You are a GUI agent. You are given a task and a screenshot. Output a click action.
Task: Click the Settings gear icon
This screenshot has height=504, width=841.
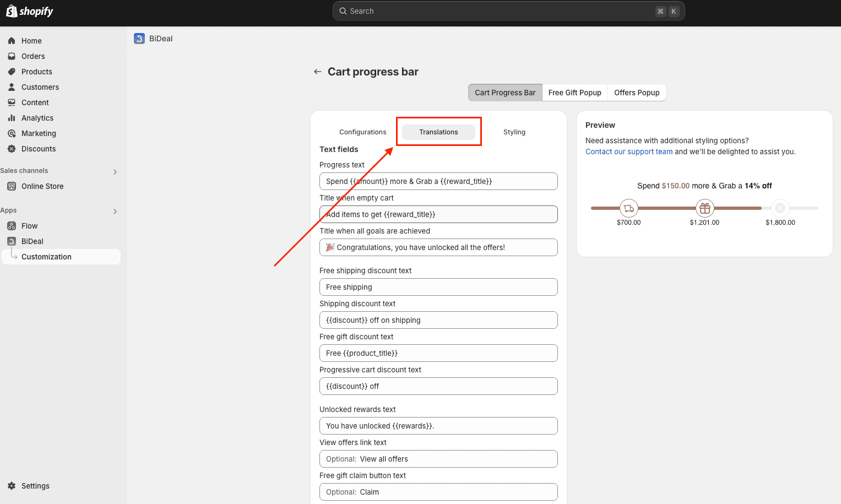[12, 486]
